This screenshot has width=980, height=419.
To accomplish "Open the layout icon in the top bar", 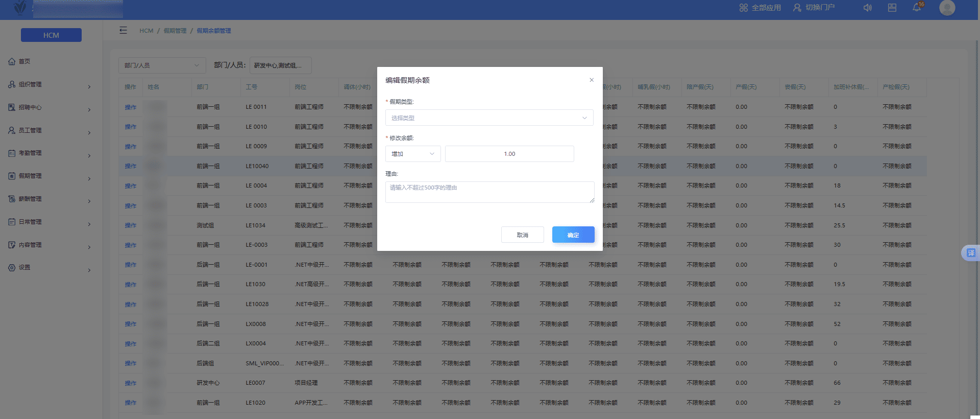I will (892, 8).
